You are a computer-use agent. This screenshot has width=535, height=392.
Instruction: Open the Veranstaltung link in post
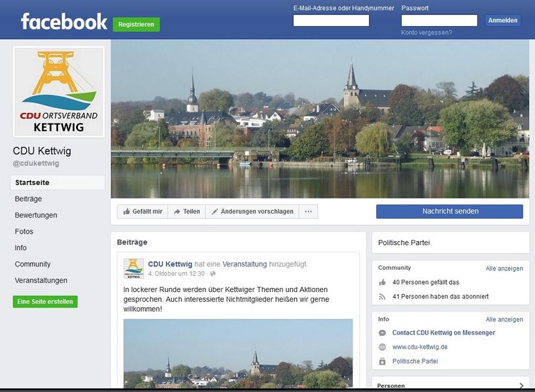click(x=245, y=264)
